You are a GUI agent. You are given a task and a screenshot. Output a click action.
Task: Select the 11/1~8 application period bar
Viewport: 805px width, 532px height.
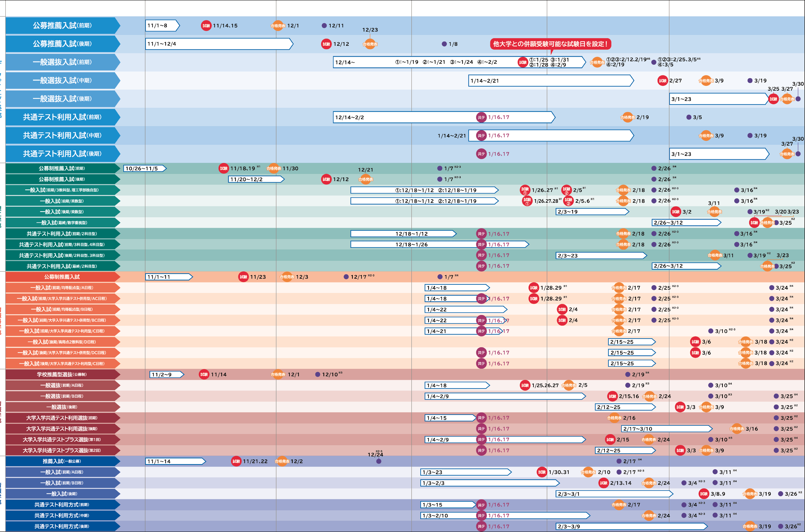[162, 26]
